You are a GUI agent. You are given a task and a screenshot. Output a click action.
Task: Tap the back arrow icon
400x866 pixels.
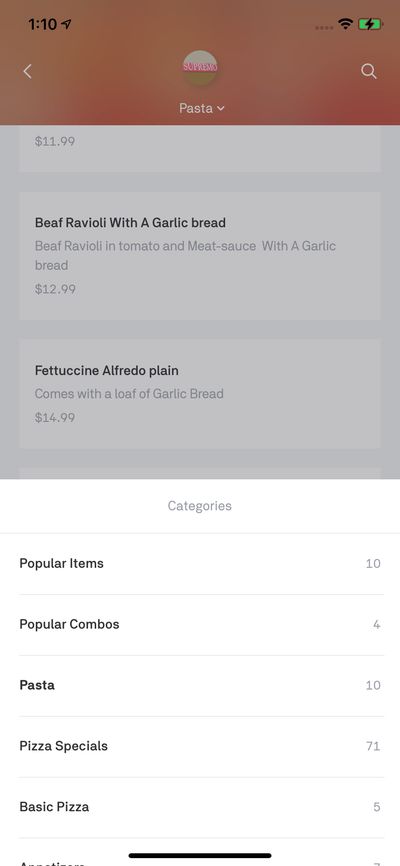click(27, 71)
